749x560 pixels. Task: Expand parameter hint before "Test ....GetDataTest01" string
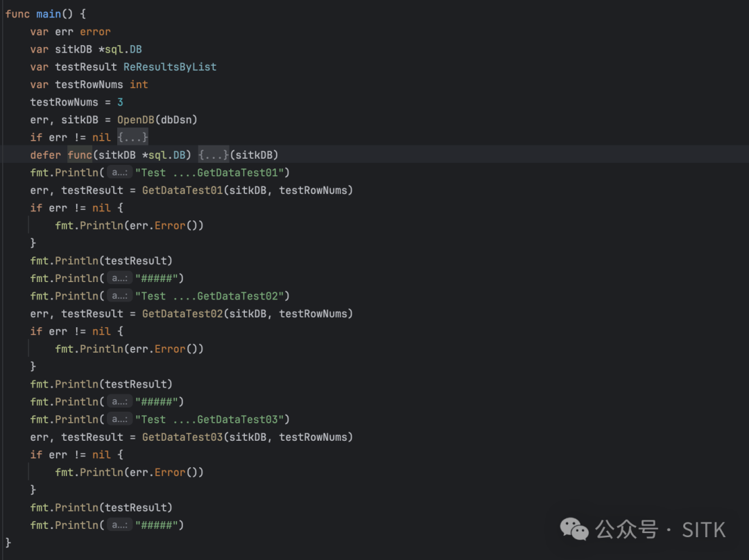(x=119, y=173)
